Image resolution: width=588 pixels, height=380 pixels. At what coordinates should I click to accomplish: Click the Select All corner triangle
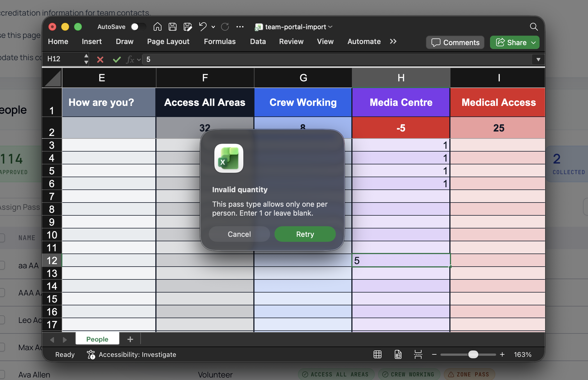click(x=52, y=78)
